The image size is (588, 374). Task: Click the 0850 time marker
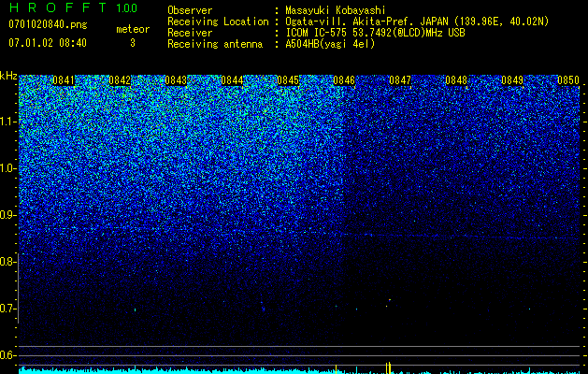tap(568, 80)
